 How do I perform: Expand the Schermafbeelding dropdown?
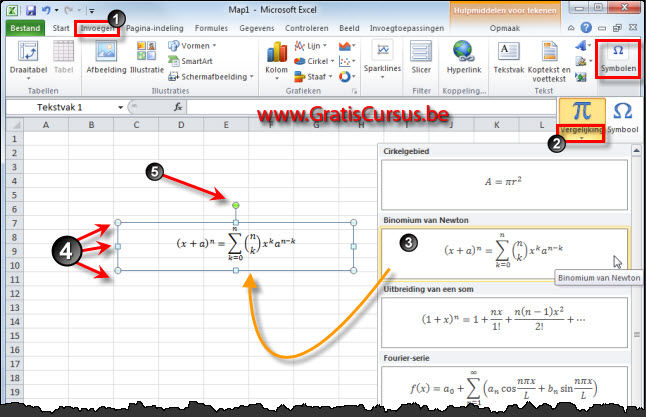click(251, 77)
